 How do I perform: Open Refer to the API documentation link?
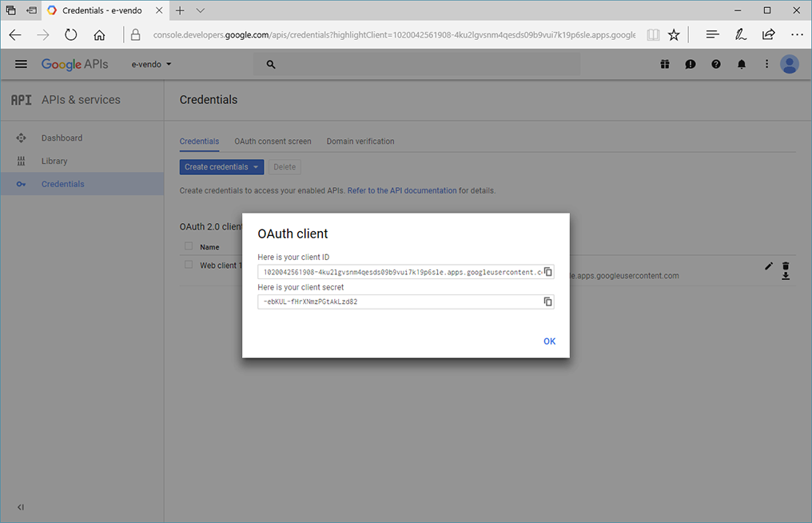click(x=402, y=191)
